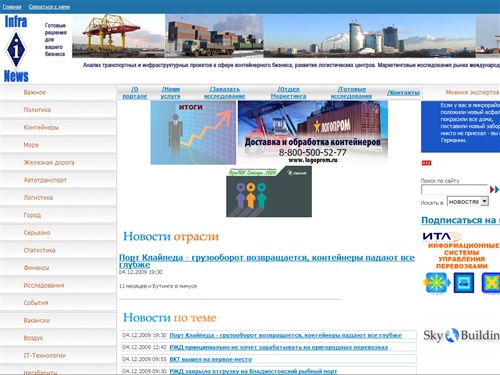Open the 'Связаться с нами' link

click(x=49, y=7)
